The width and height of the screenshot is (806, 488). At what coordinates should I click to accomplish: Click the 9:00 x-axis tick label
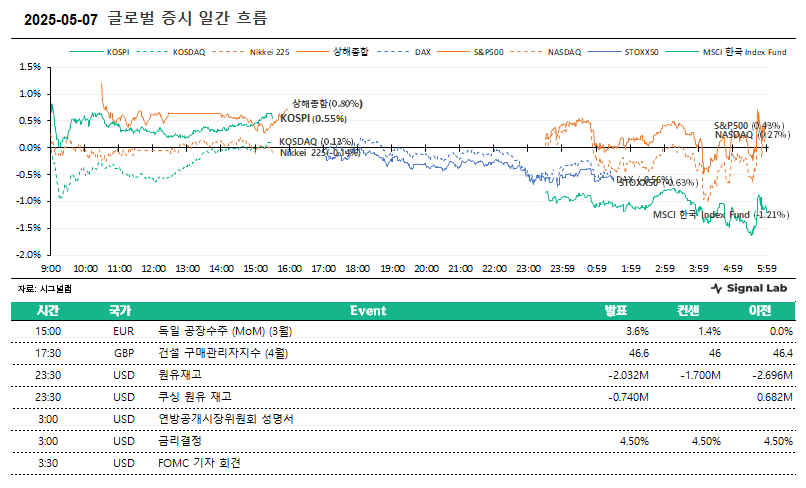tap(51, 268)
